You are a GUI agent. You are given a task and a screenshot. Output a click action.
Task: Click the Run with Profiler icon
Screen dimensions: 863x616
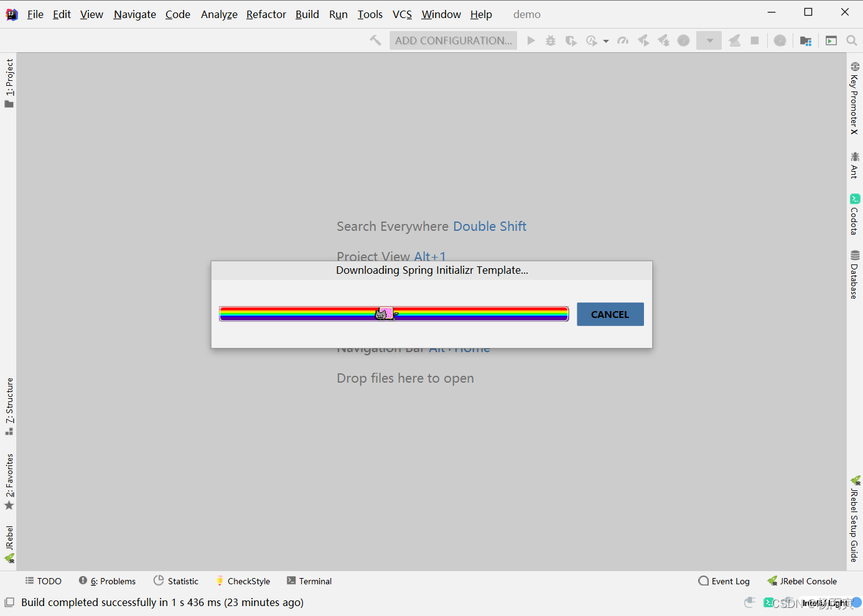pyautogui.click(x=591, y=40)
